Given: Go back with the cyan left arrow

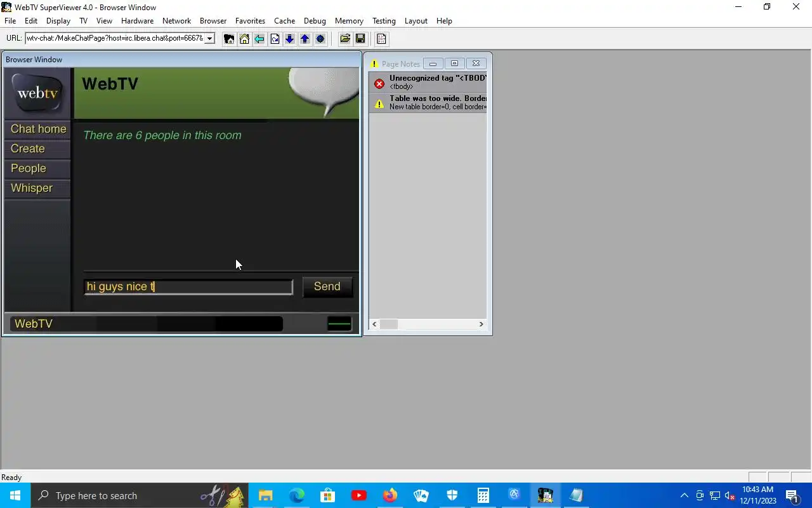Looking at the screenshot, I should coord(259,39).
